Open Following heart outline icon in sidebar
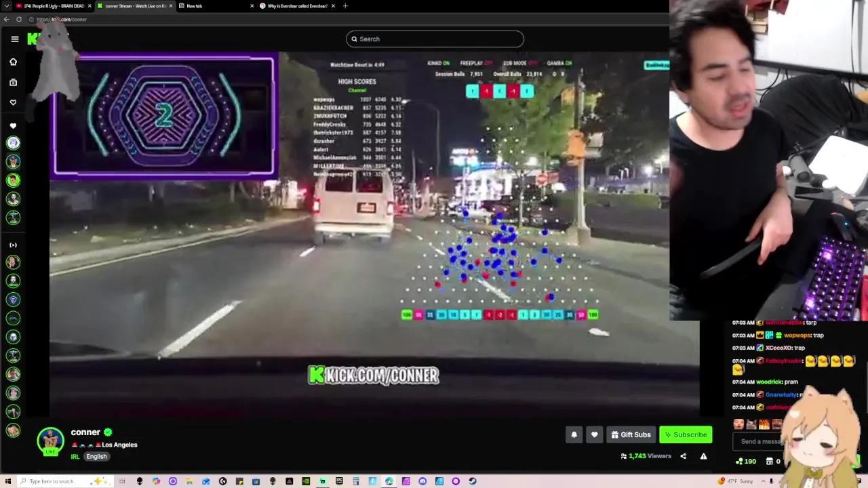 tap(13, 102)
